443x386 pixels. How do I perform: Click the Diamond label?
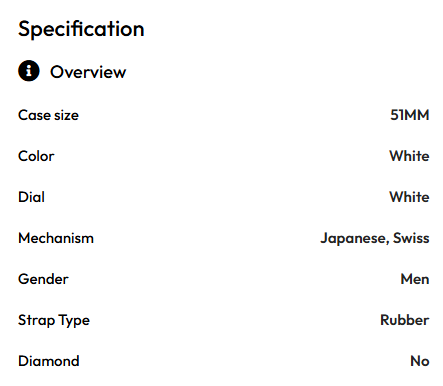pyautogui.click(x=49, y=361)
